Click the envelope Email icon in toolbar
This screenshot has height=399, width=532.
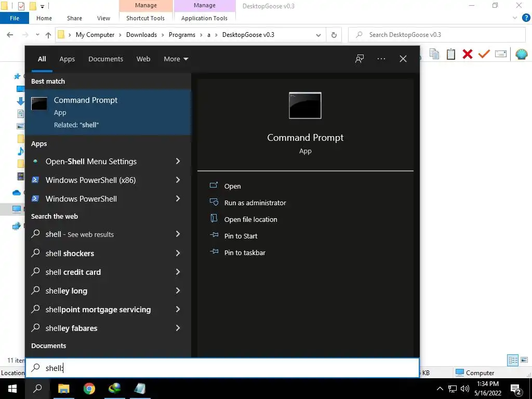click(x=501, y=54)
